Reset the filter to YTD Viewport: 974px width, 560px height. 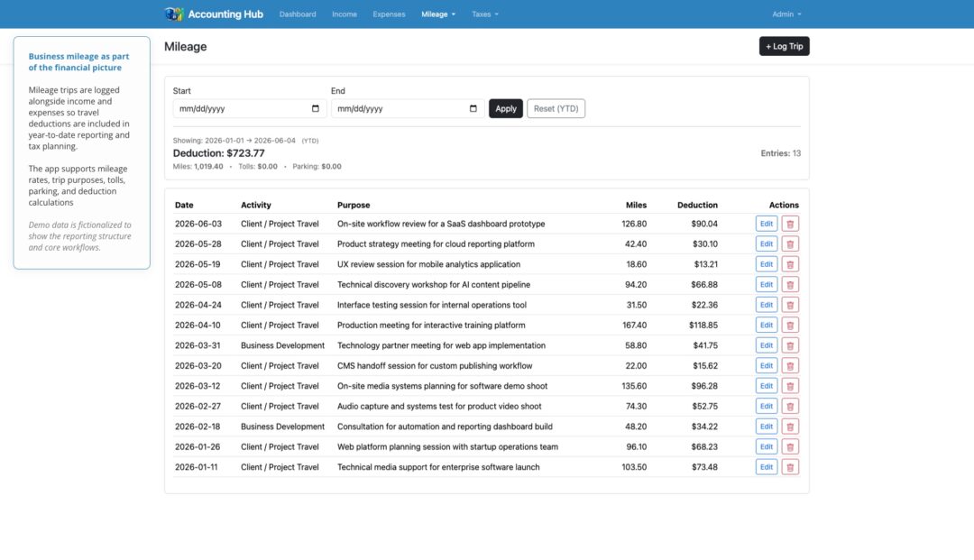(x=556, y=108)
